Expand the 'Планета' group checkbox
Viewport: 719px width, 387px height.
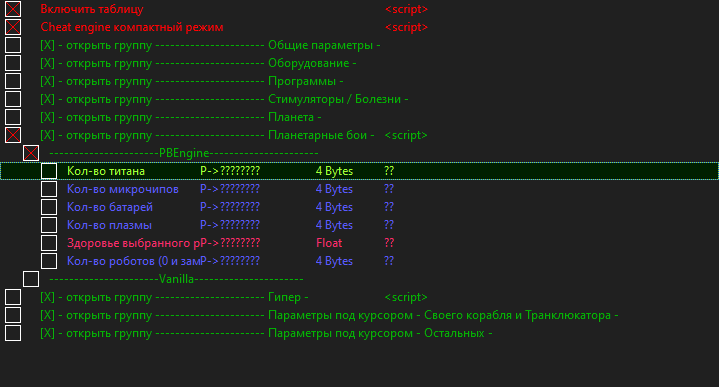13,117
